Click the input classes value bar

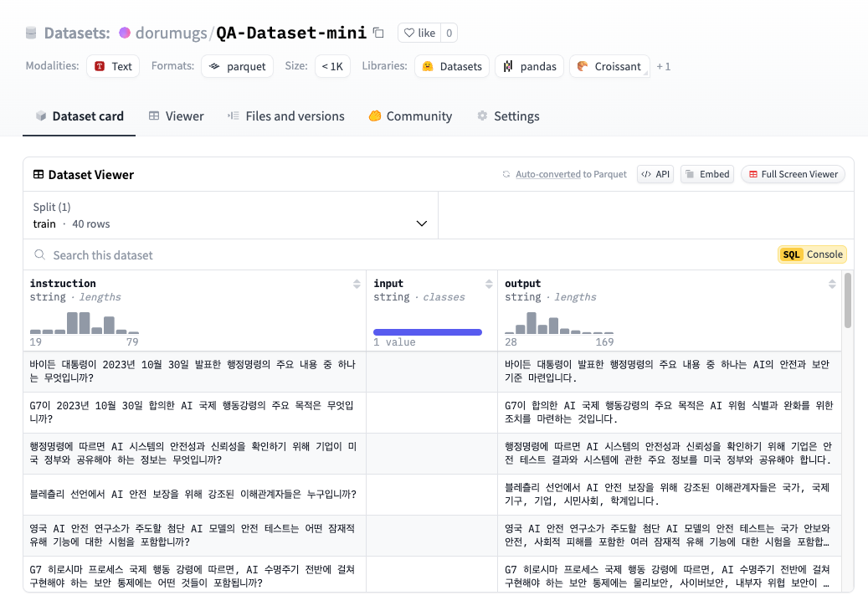[x=428, y=332]
